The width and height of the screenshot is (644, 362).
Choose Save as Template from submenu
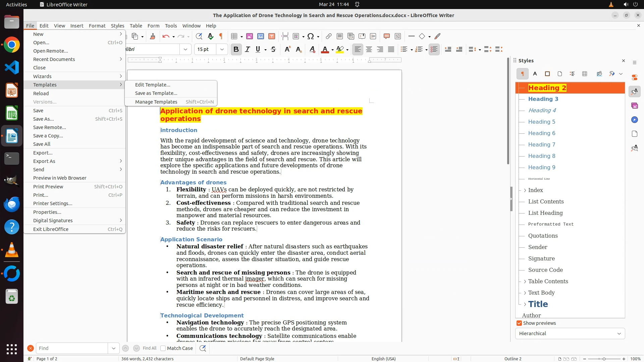(x=156, y=93)
